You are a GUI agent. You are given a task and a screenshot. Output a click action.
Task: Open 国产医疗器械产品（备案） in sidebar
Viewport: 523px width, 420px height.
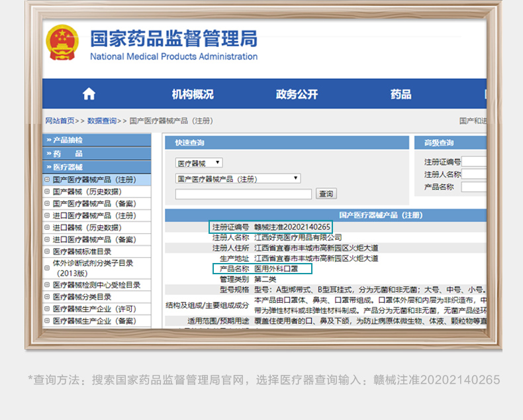(x=95, y=203)
